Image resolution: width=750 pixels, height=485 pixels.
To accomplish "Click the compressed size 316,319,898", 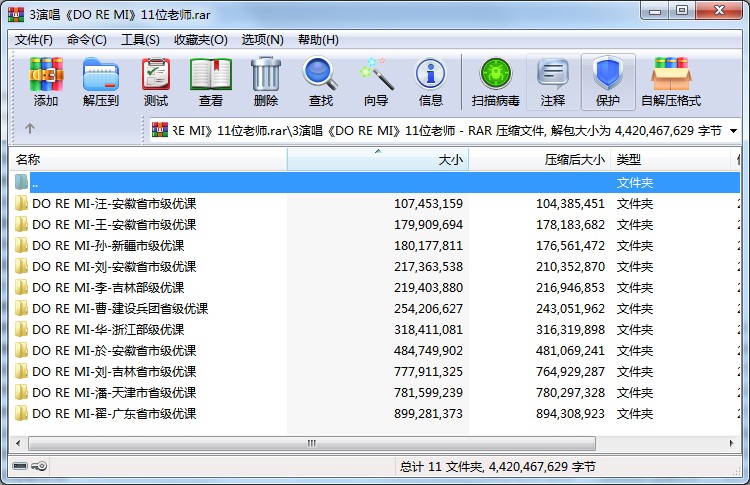I will [x=570, y=330].
